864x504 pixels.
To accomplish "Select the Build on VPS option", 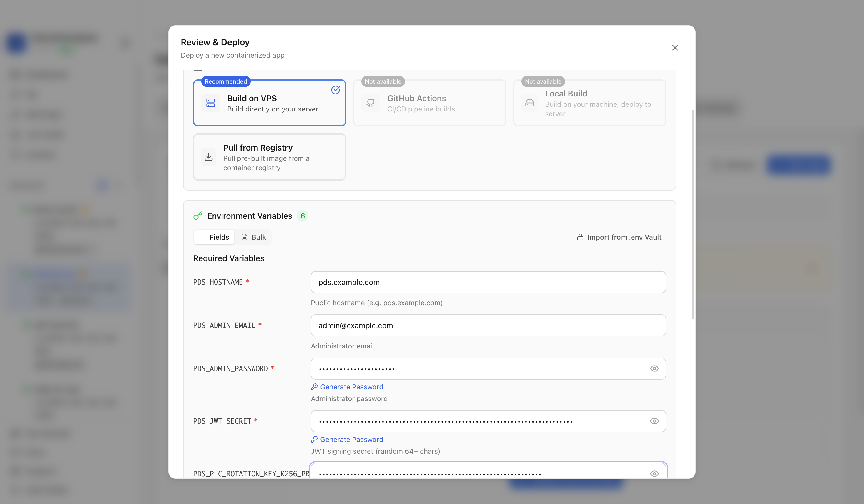I will click(x=269, y=103).
